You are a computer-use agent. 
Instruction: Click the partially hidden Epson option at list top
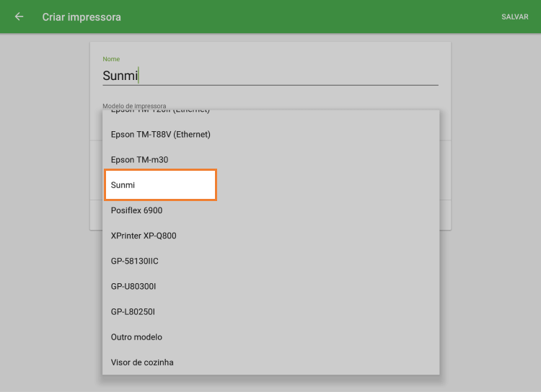[160, 112]
